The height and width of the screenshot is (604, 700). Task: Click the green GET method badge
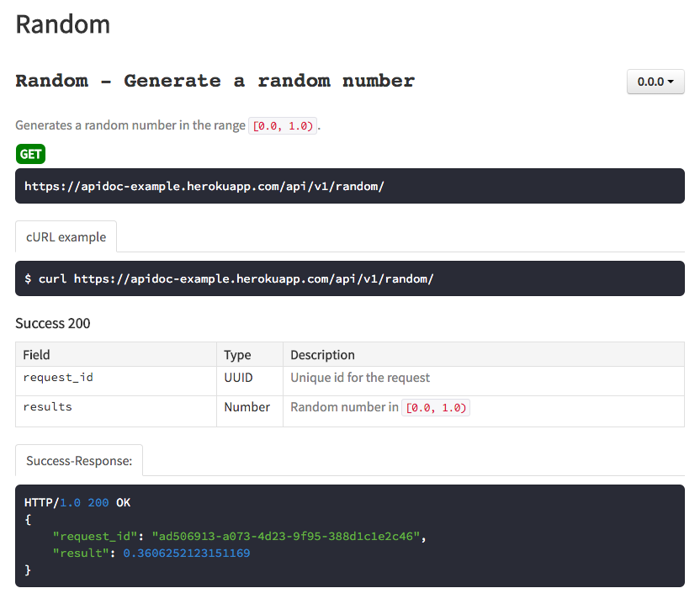click(x=30, y=154)
